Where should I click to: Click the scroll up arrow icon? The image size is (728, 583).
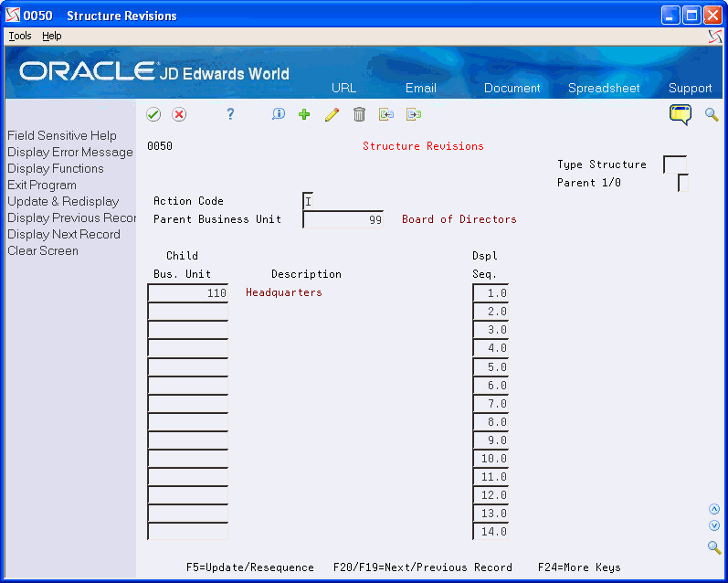pyautogui.click(x=714, y=509)
